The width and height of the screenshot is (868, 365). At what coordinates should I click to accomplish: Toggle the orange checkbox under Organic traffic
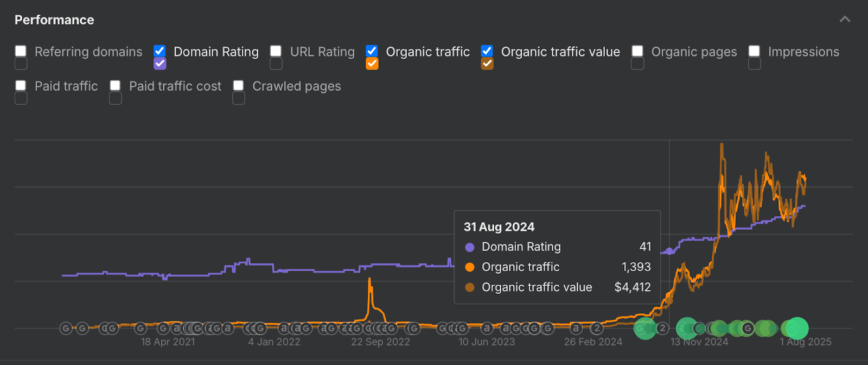tap(372, 64)
